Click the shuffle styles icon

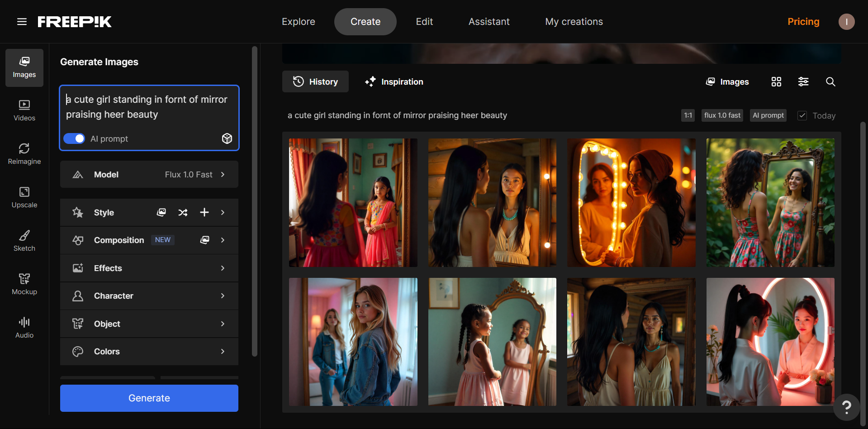183,212
